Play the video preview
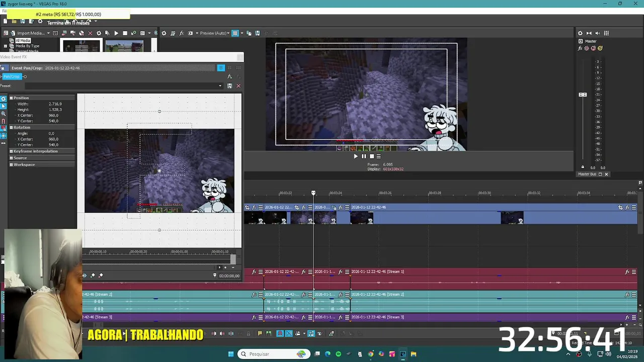Screen dimensions: 644x362 point(356,156)
